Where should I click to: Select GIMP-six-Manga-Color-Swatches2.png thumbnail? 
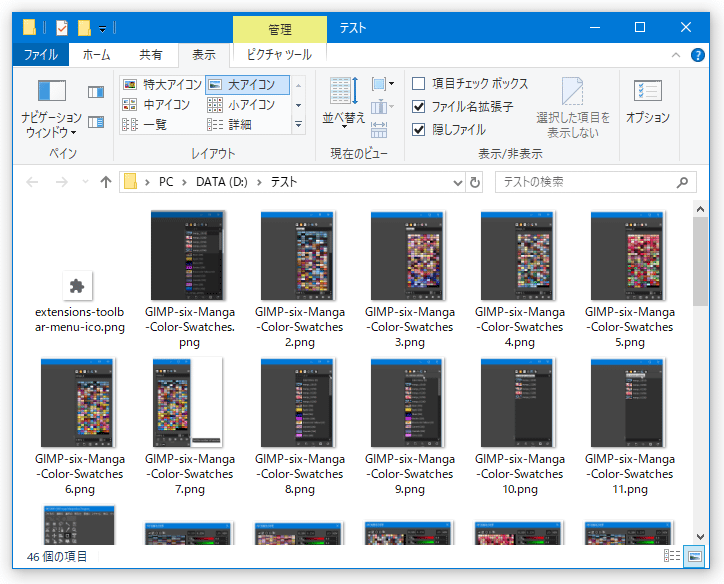pyautogui.click(x=298, y=255)
